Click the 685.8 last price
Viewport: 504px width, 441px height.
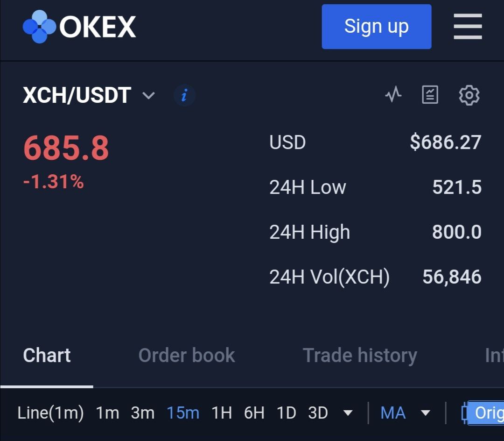click(66, 148)
